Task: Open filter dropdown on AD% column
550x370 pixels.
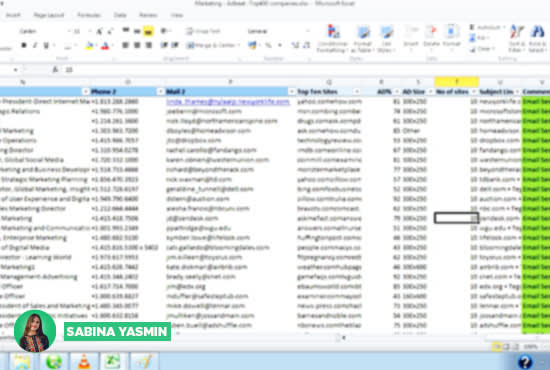Action: point(396,92)
